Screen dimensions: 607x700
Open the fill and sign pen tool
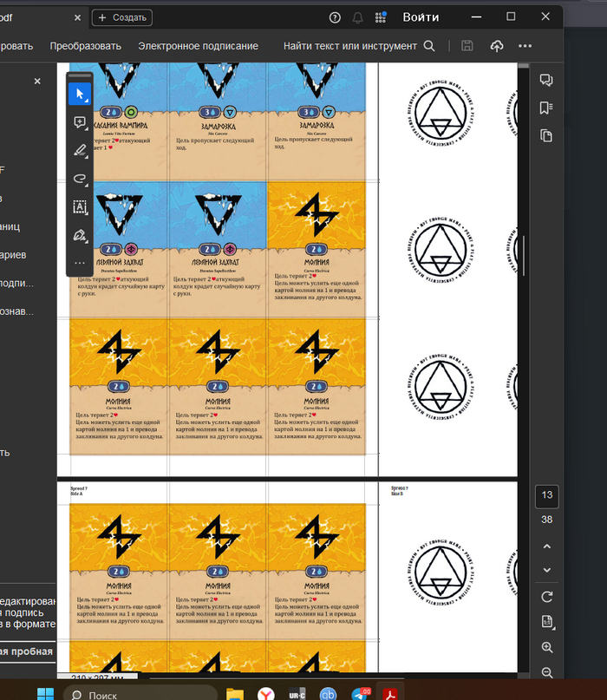(x=80, y=235)
